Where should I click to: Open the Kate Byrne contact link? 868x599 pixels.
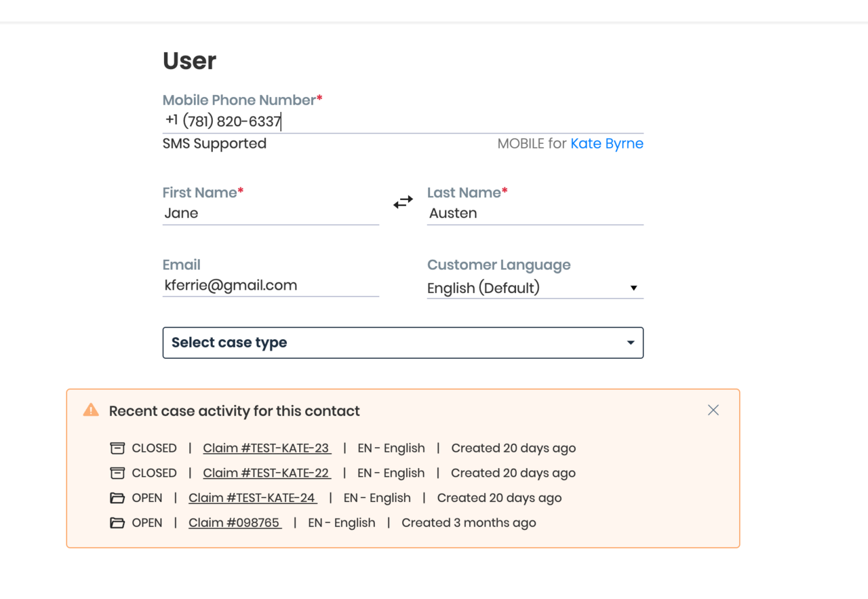[606, 144]
